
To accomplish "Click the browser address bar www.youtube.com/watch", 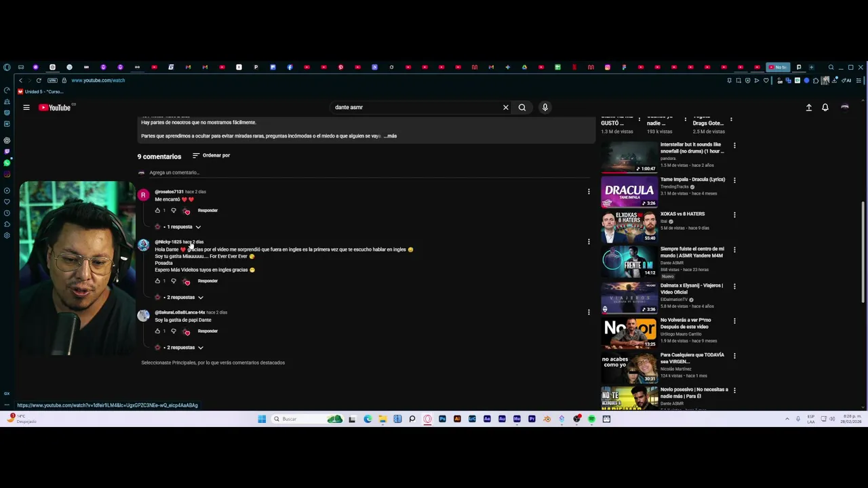I will [x=98, y=80].
